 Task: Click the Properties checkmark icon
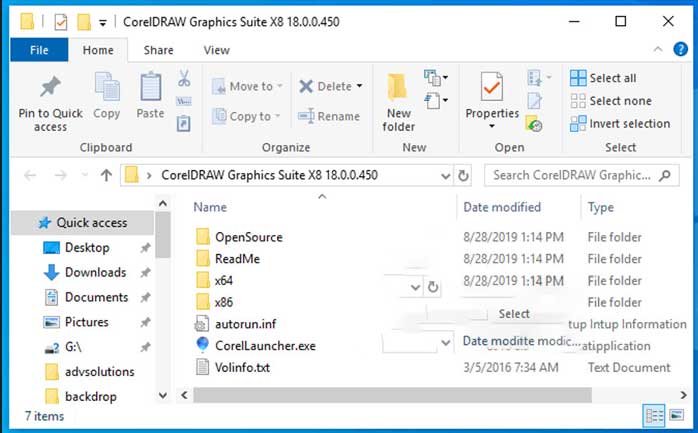click(492, 87)
